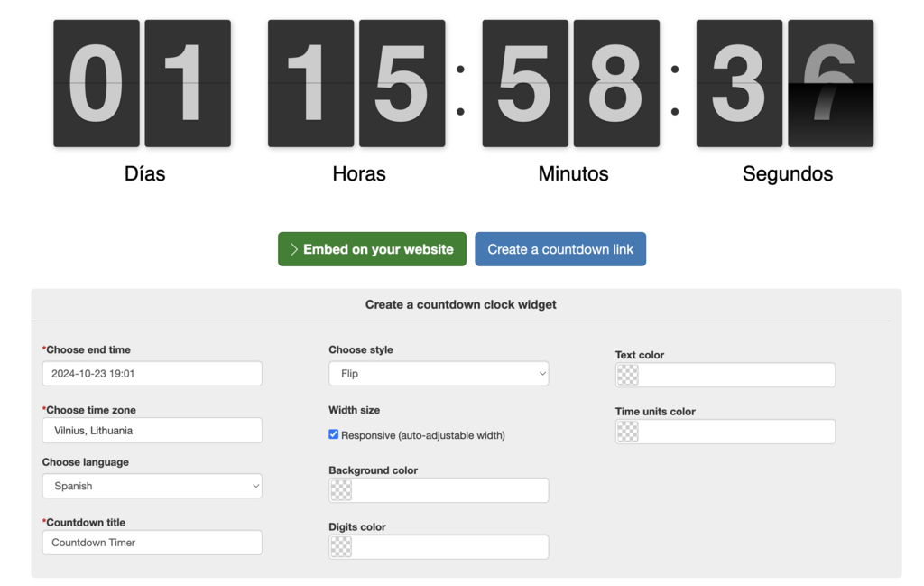
Task: Open the Choose style dropdown showing Flip
Action: click(439, 373)
